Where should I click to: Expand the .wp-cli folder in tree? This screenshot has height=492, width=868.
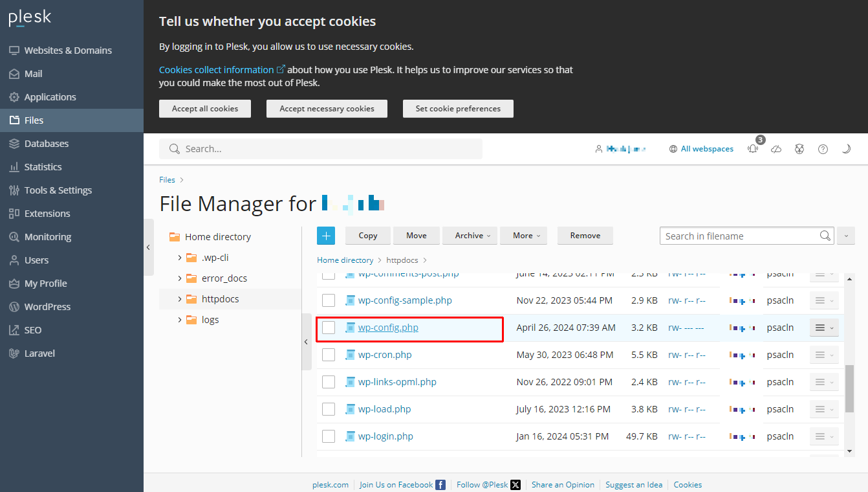[x=180, y=258]
